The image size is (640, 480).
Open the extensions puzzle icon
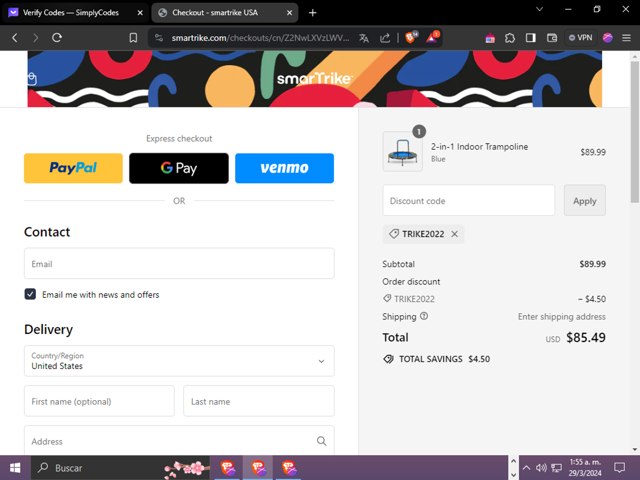tap(510, 38)
